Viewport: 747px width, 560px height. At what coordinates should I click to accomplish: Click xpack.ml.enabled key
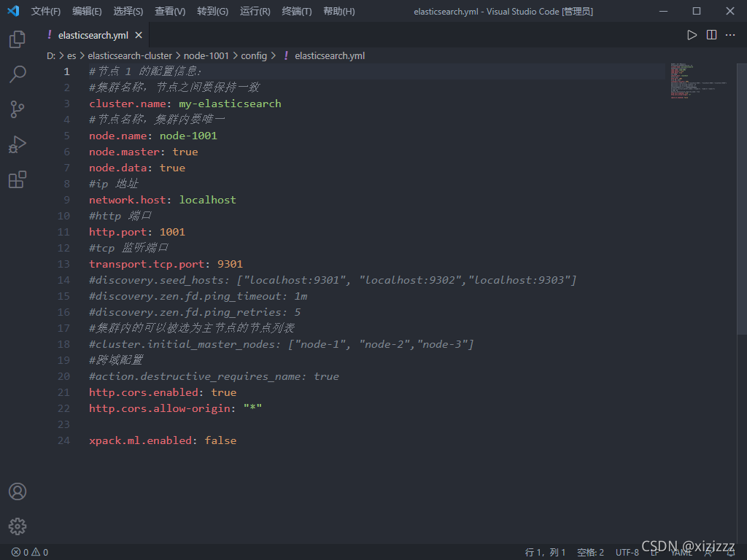click(x=140, y=440)
